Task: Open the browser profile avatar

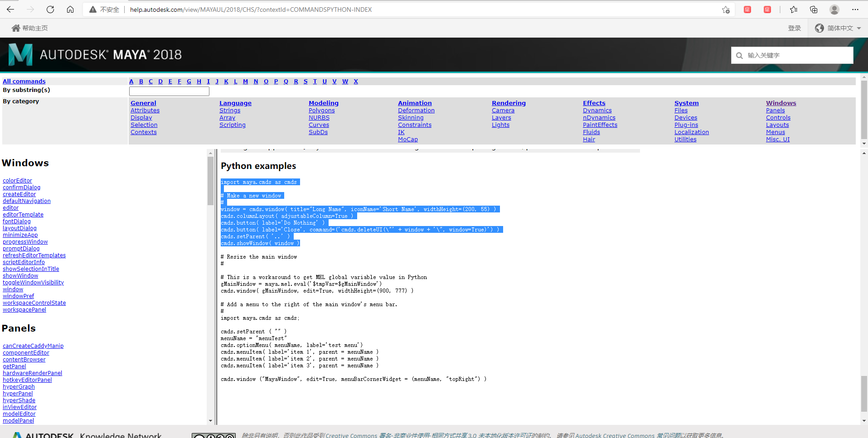Action: pyautogui.click(x=834, y=10)
